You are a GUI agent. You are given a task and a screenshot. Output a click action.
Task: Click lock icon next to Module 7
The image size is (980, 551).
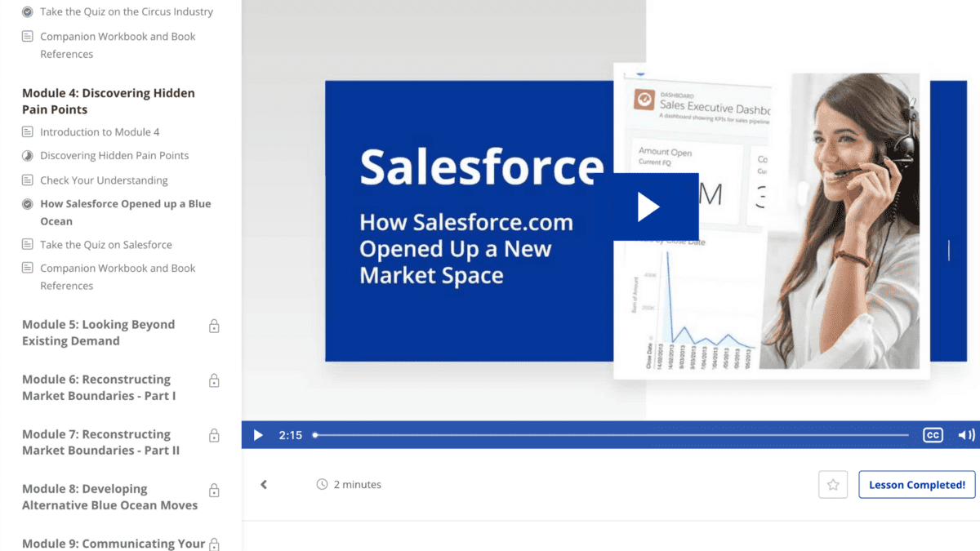pos(214,435)
